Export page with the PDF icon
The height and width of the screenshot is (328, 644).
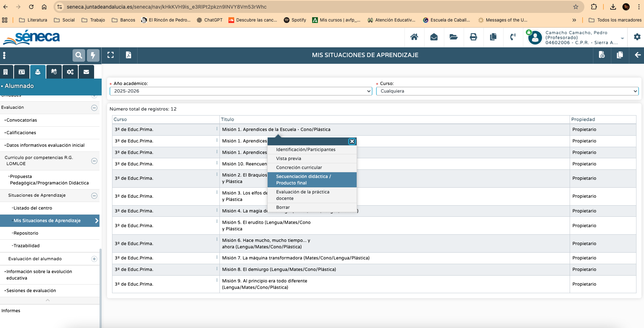(x=128, y=55)
